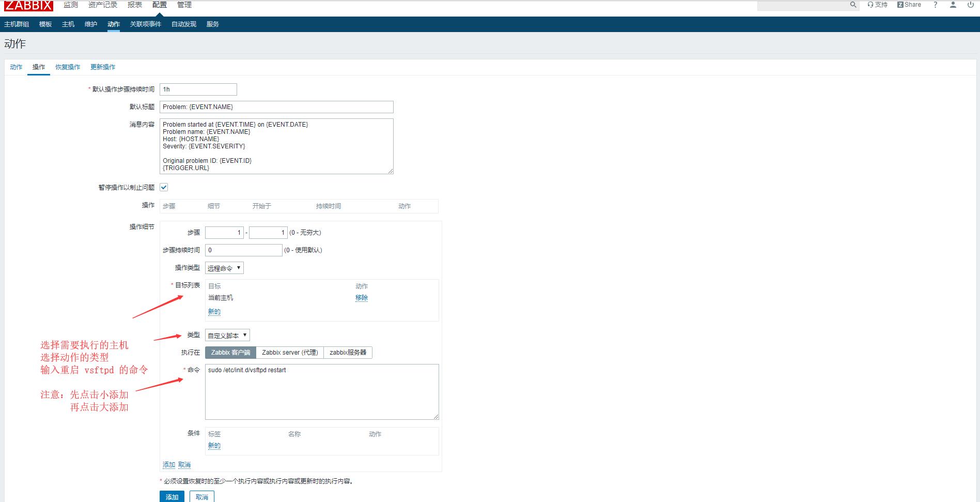Viewport: 980px width, 502px height.
Task: Select zabbix服务器 execute-on option
Action: (348, 353)
